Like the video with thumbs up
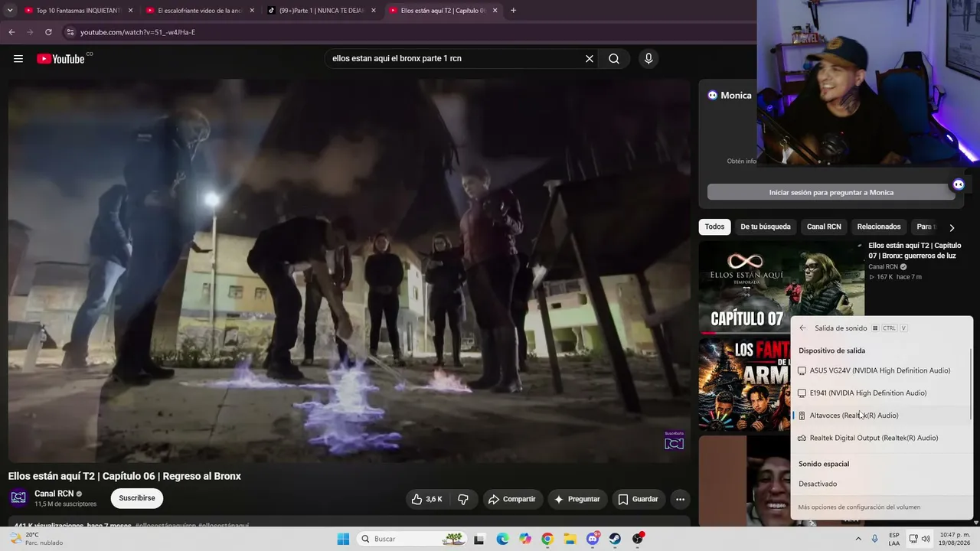The image size is (980, 551). [426, 499]
